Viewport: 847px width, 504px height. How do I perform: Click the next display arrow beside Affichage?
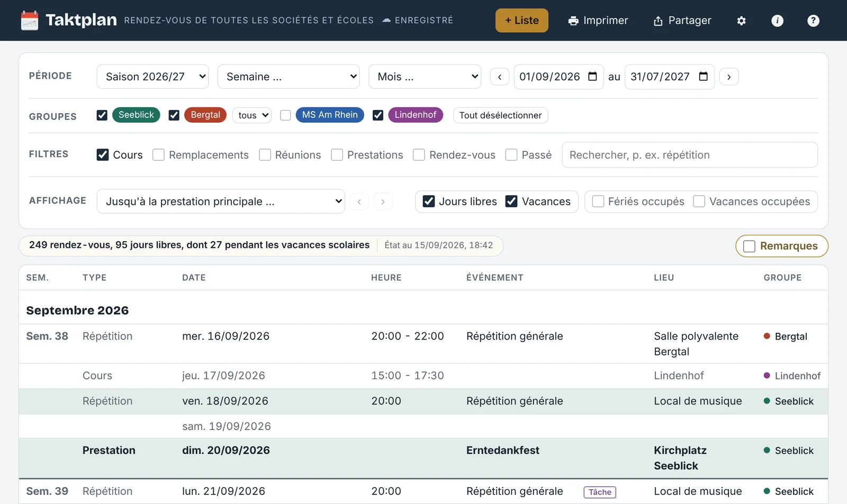383,201
